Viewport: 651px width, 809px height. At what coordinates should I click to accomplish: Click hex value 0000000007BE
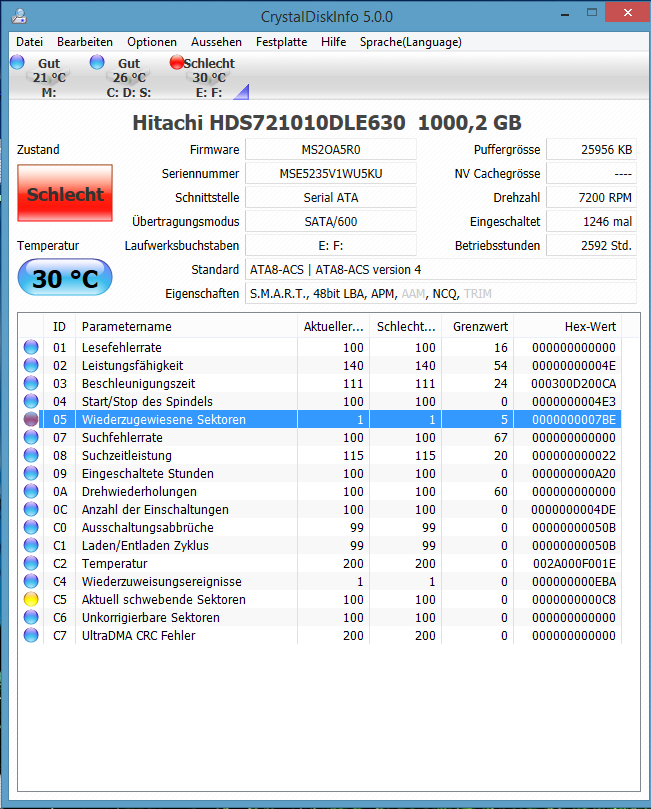pos(574,419)
